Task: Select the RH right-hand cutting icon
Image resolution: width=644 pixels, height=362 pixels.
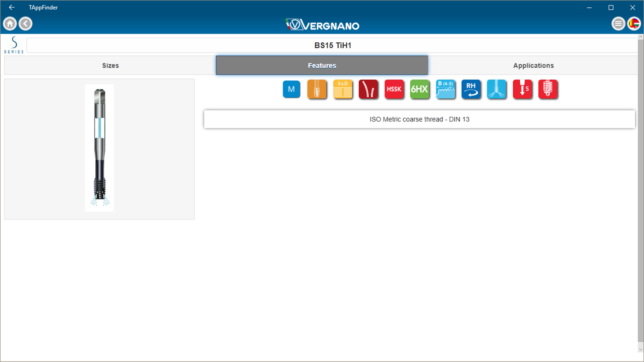Action: [x=471, y=89]
